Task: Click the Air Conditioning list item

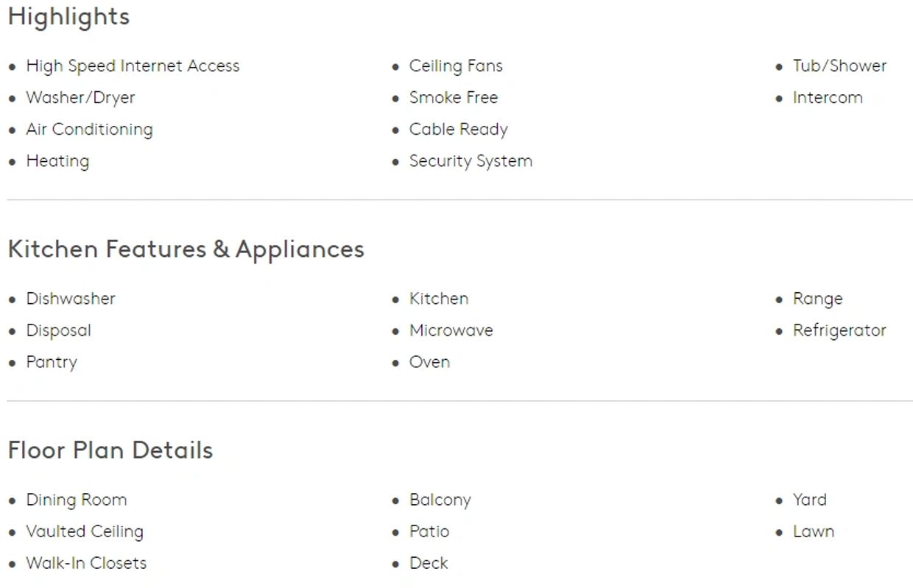Action: tap(89, 130)
